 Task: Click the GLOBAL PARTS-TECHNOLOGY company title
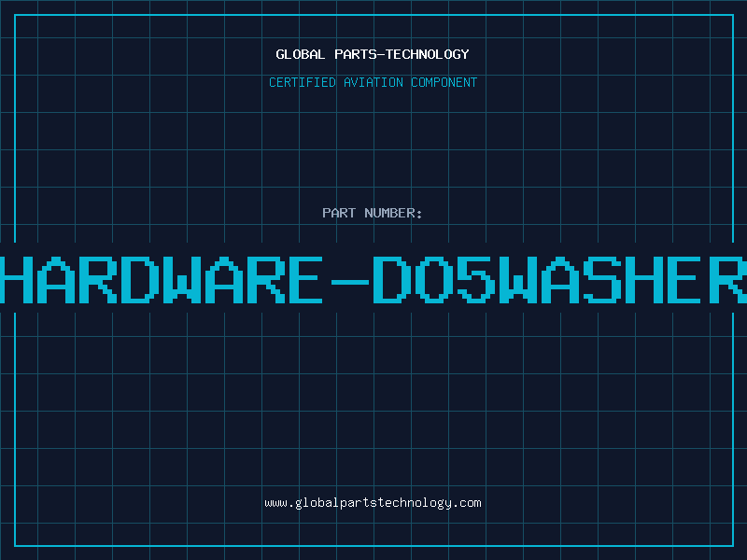coord(373,54)
